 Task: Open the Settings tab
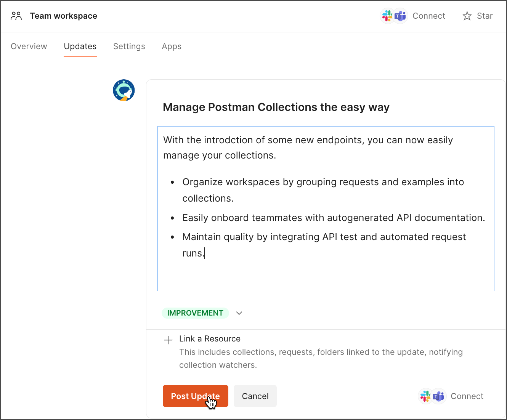point(129,46)
